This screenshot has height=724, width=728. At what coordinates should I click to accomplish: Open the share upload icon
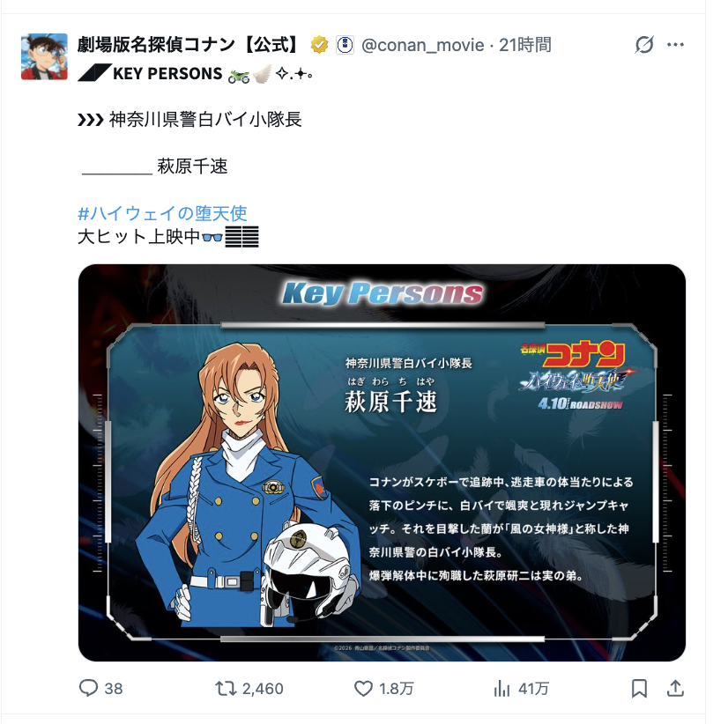tap(675, 688)
